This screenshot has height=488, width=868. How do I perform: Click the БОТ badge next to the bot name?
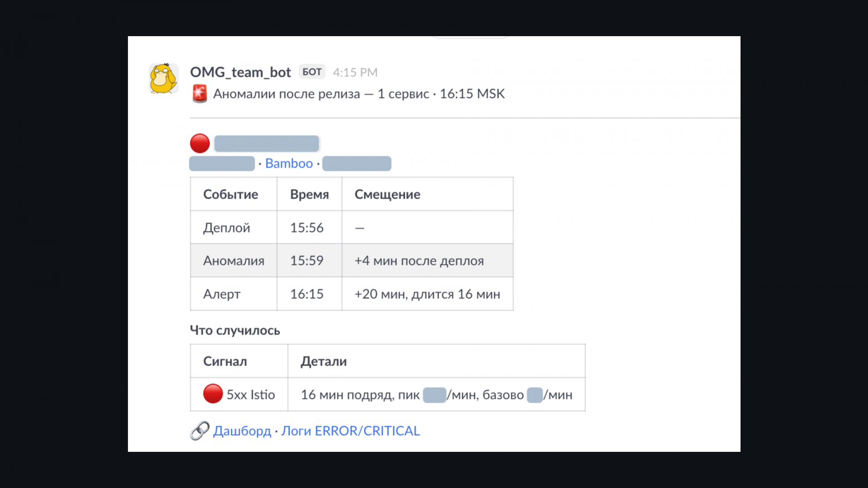[312, 72]
